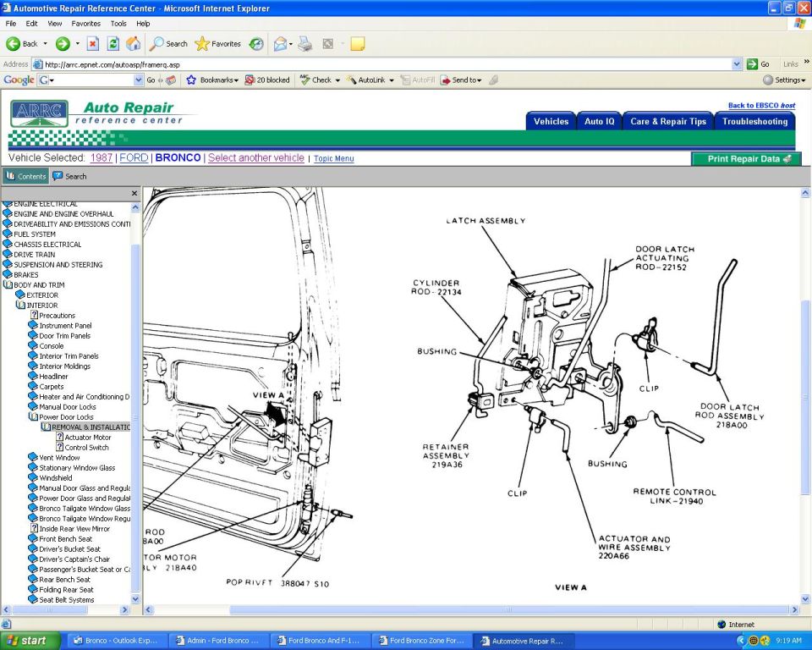Screen dimensions: 812x650
Task: Click the Back to EBSCOhost link
Action: coord(761,105)
